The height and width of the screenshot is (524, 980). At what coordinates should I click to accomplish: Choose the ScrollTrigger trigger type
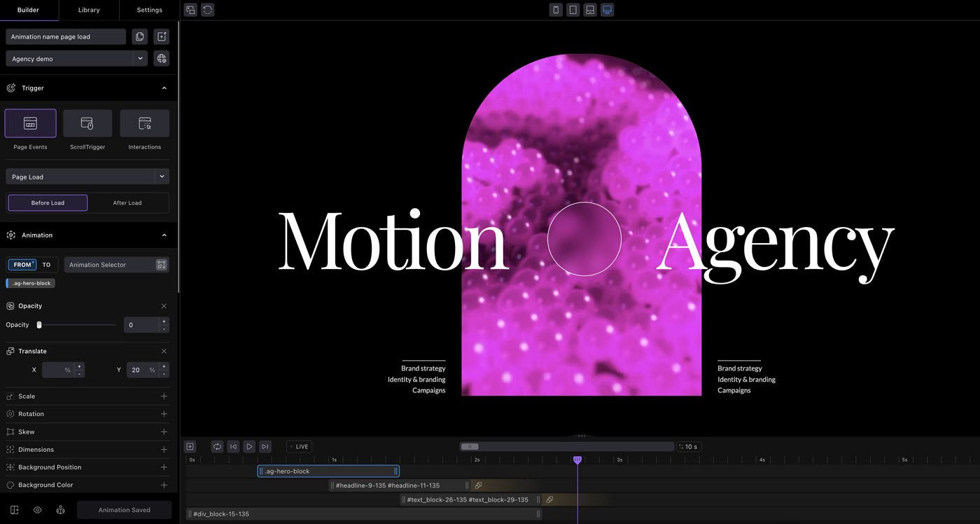click(x=87, y=123)
